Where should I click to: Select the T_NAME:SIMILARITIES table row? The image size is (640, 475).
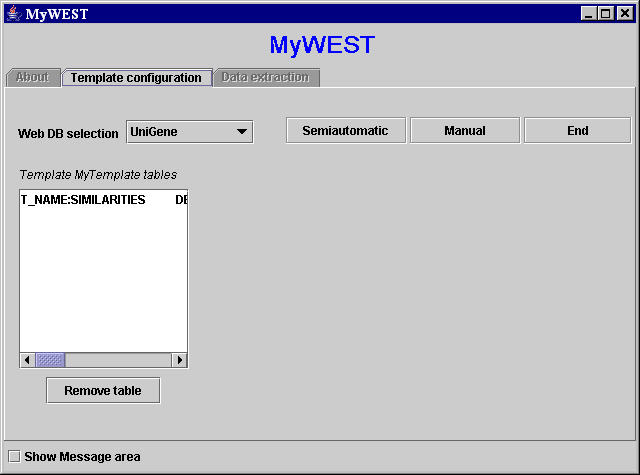[x=104, y=200]
